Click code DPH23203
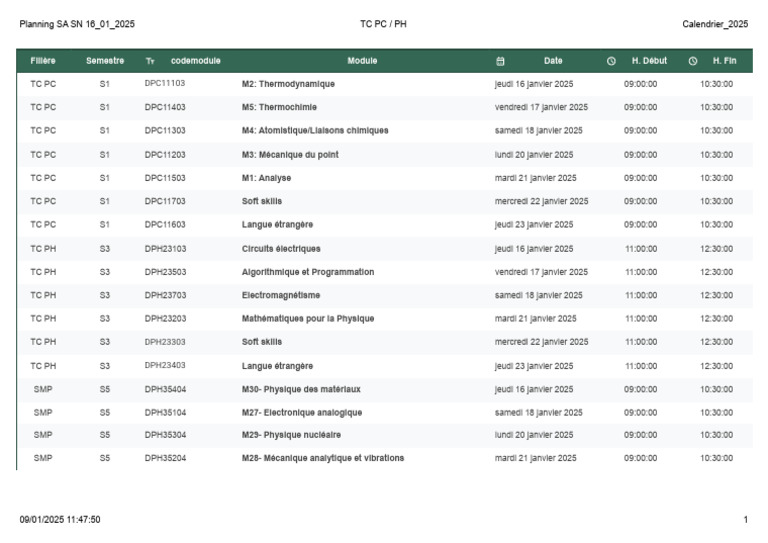Viewport: 768px width, 543px height. tap(166, 319)
